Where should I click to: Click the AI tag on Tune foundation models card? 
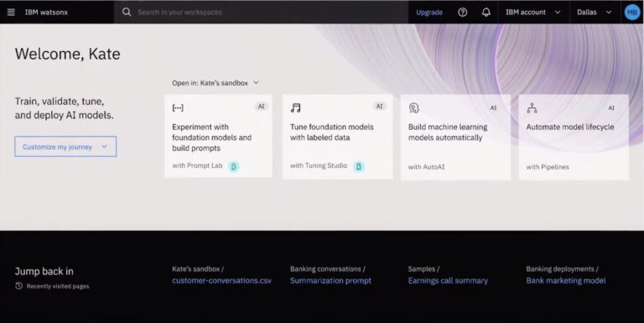[x=380, y=107]
